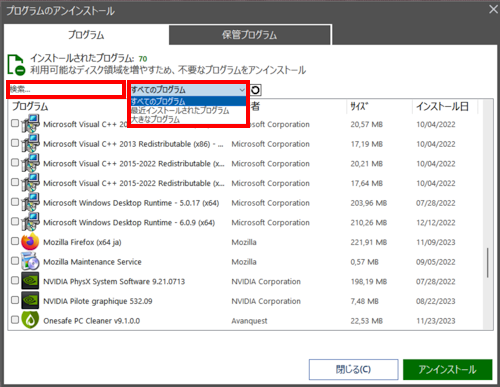The height and width of the screenshot is (387, 500).
Task: Check the Mozilla Maintenance Service checkbox
Action: tap(15, 261)
